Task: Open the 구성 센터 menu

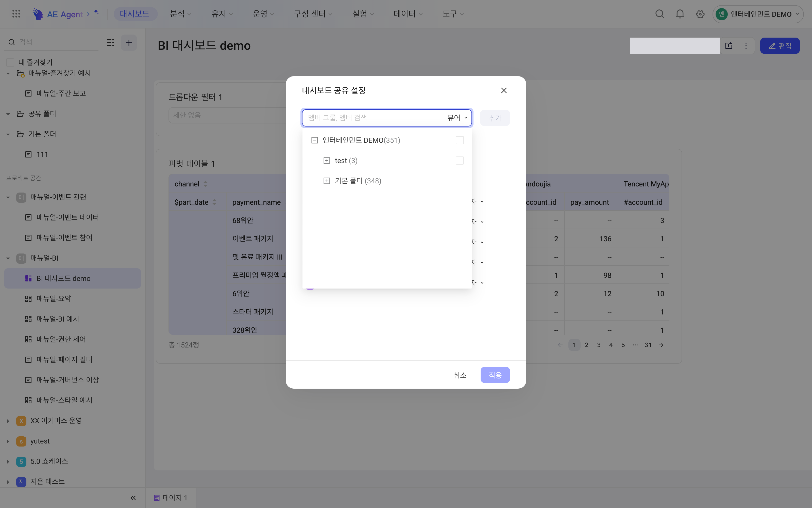Action: [313, 14]
